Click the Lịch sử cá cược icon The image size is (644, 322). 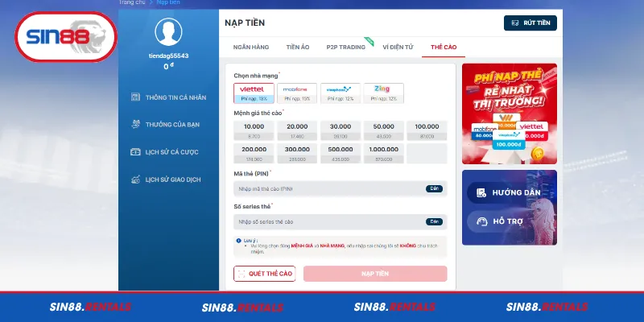point(135,152)
